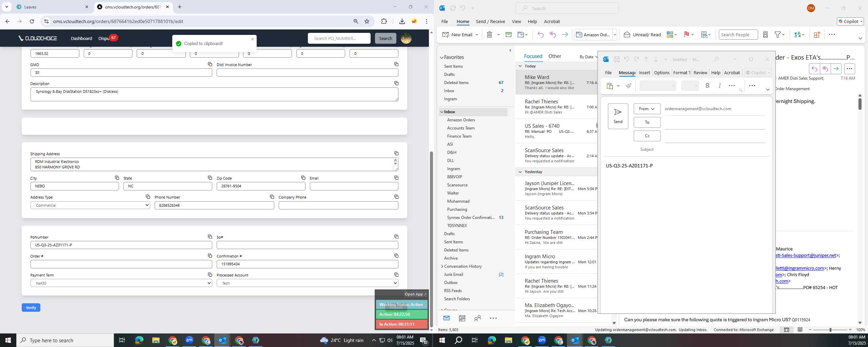Bookmark this page with the star icon

click(367, 21)
